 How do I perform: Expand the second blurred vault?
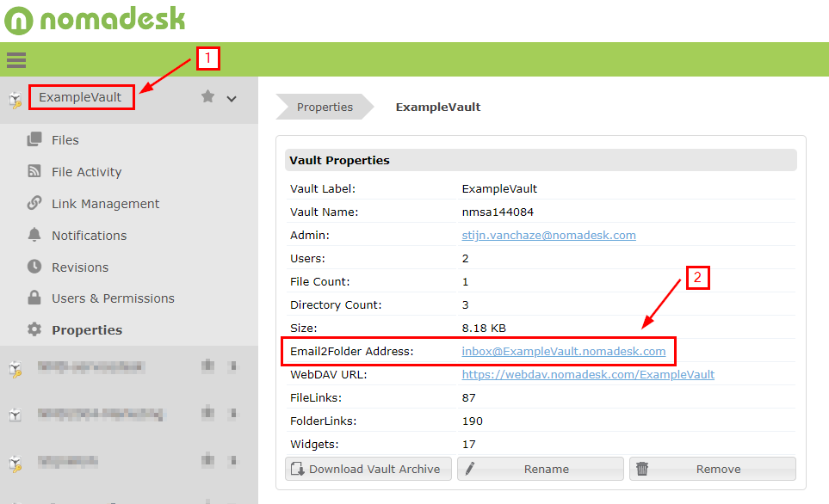click(232, 413)
